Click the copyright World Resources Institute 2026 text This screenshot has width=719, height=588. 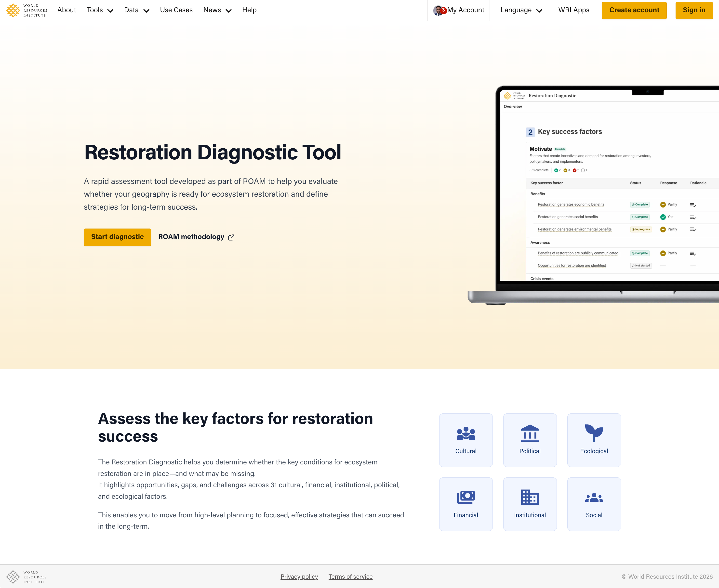tap(667, 576)
